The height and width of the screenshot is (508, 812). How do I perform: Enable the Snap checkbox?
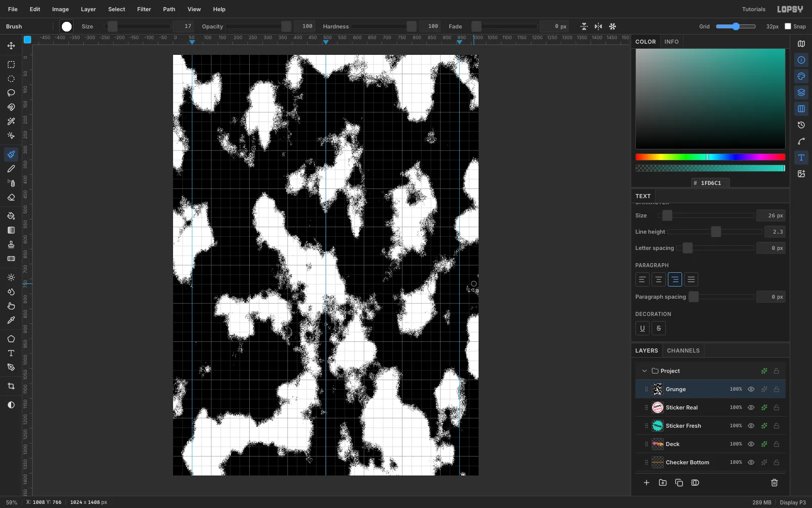coord(788,26)
